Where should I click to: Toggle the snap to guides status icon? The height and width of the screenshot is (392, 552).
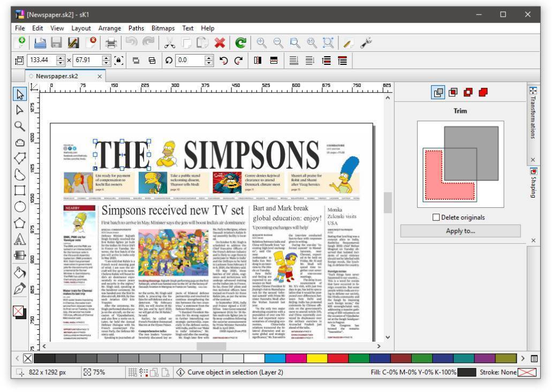[143, 372]
